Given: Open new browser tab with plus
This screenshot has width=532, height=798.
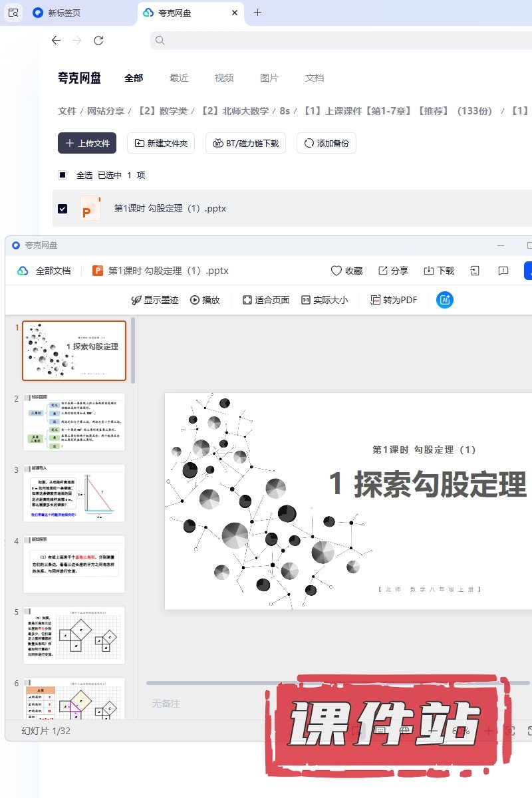Looking at the screenshot, I should (x=258, y=13).
